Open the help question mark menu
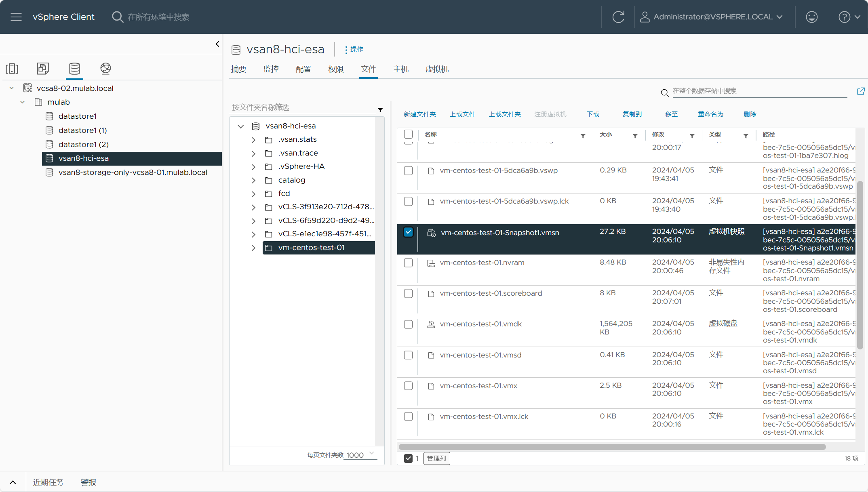The width and height of the screenshot is (868, 492). click(x=849, y=17)
